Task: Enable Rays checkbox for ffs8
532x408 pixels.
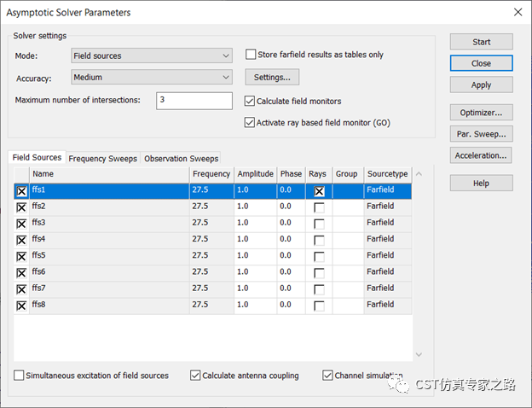Action: tap(319, 306)
